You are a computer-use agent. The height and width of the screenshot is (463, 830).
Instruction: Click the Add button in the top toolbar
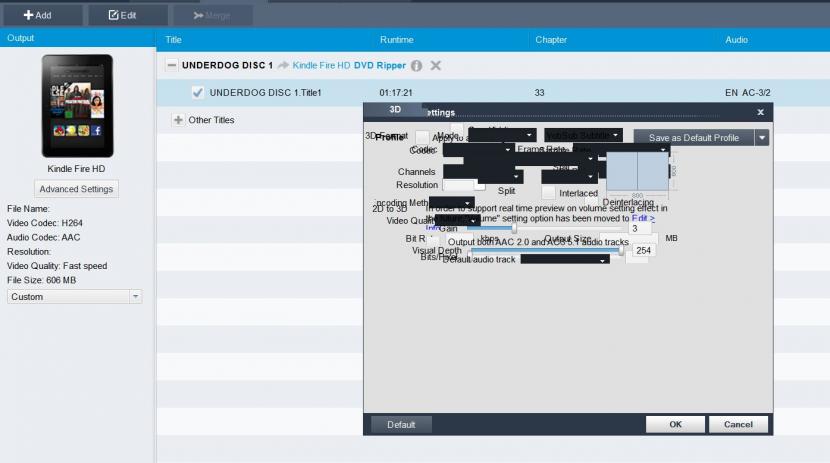42,15
